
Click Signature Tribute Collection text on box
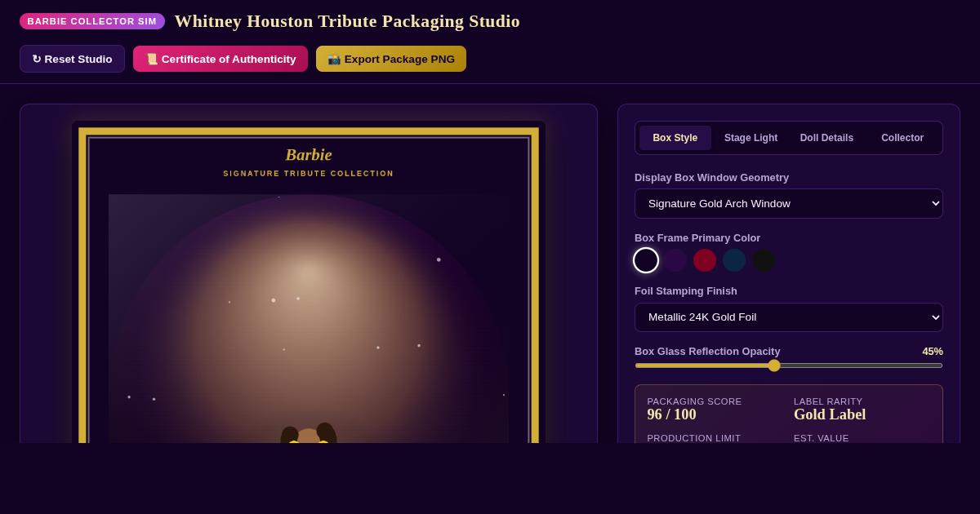309,174
